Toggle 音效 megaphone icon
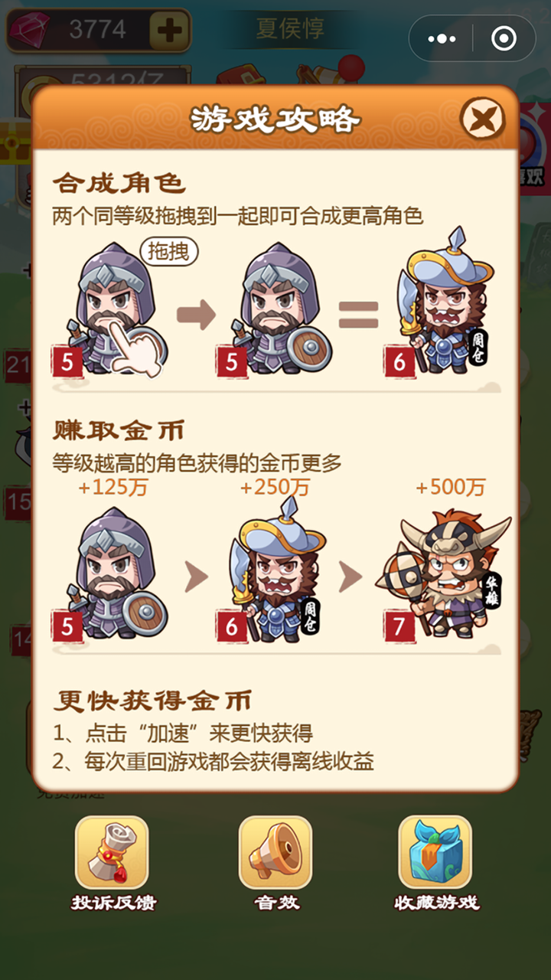 pyautogui.click(x=275, y=852)
